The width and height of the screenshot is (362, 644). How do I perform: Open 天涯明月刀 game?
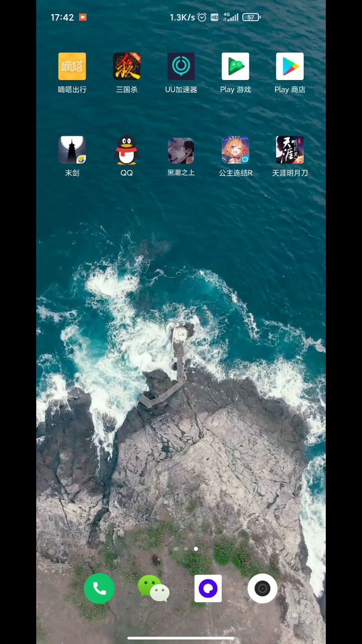coord(290,150)
